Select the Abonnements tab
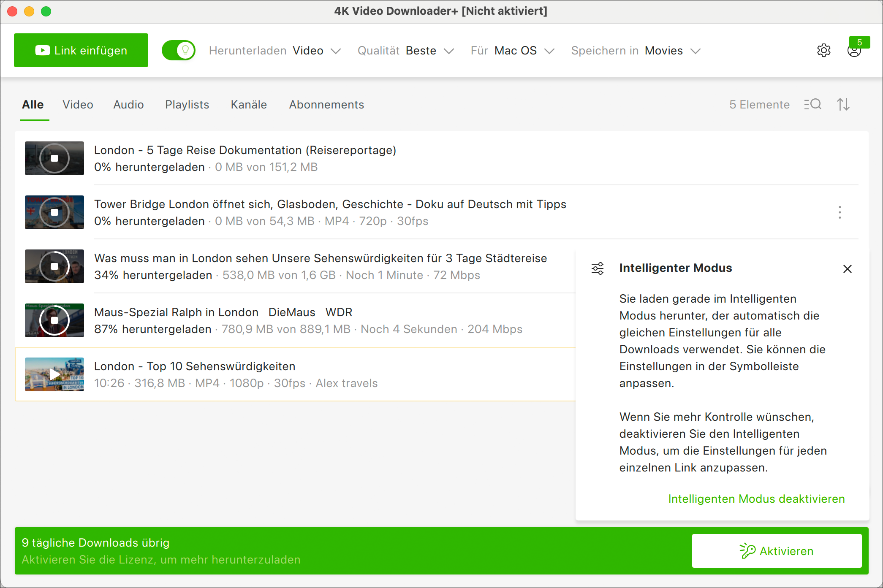The width and height of the screenshot is (883, 588). tap(326, 105)
